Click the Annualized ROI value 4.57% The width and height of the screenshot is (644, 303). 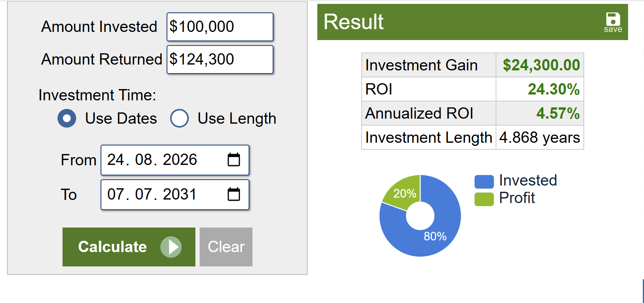click(558, 114)
